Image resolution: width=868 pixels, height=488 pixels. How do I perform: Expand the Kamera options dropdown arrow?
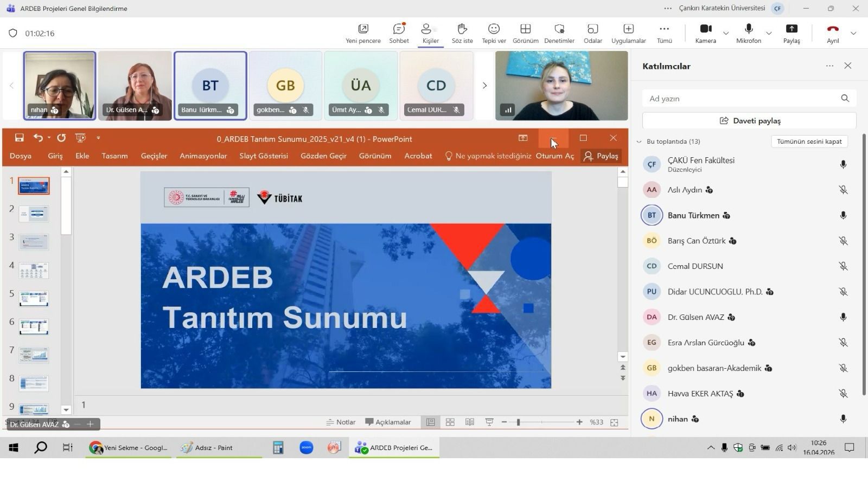coord(726,34)
